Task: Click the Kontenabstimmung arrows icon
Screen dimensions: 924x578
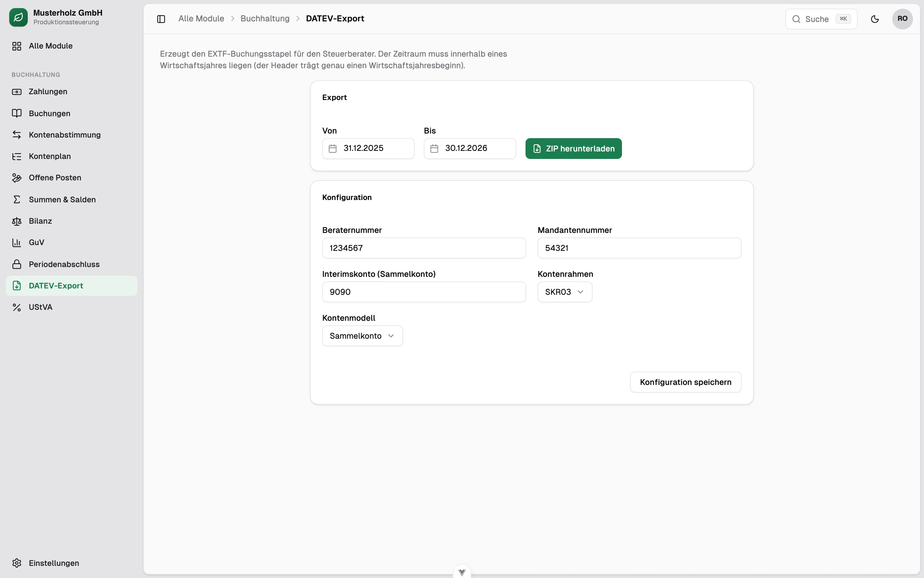Action: coord(16,135)
